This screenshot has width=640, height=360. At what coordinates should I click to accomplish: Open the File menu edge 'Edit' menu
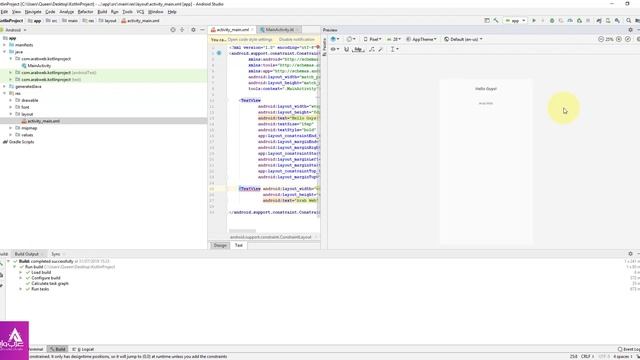pyautogui.click(x=4, y=12)
